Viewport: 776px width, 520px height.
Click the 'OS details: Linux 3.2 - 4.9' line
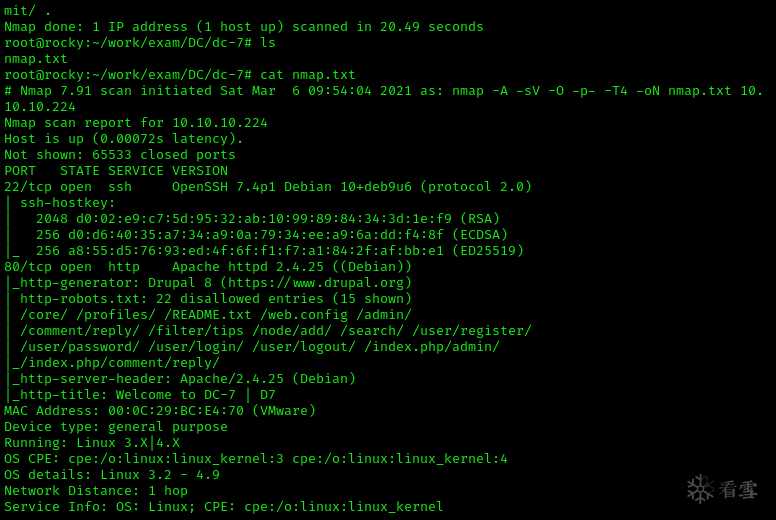pos(112,475)
